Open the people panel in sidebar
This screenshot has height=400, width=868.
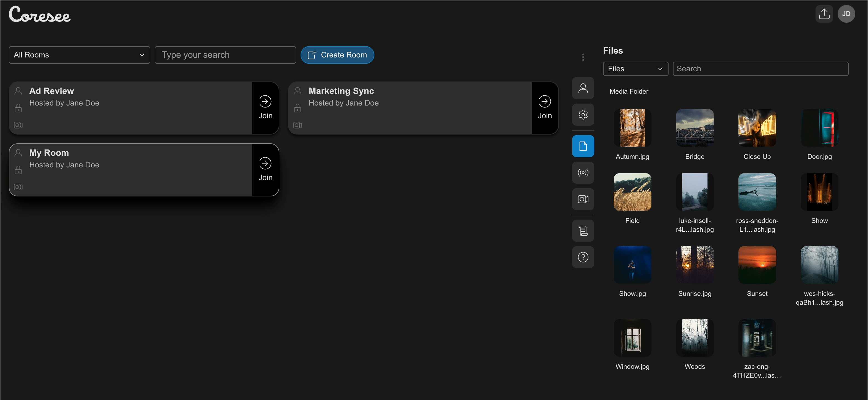coord(583,88)
